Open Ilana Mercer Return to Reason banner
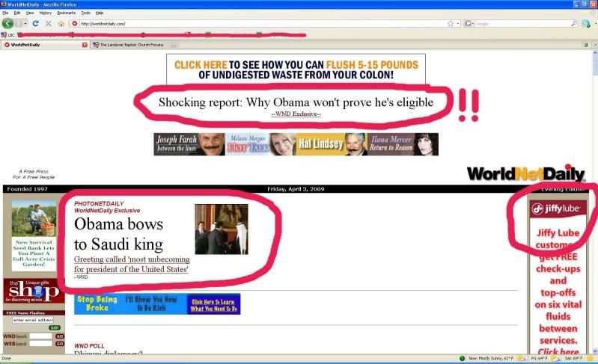The width and height of the screenshot is (598, 364). coord(403,144)
